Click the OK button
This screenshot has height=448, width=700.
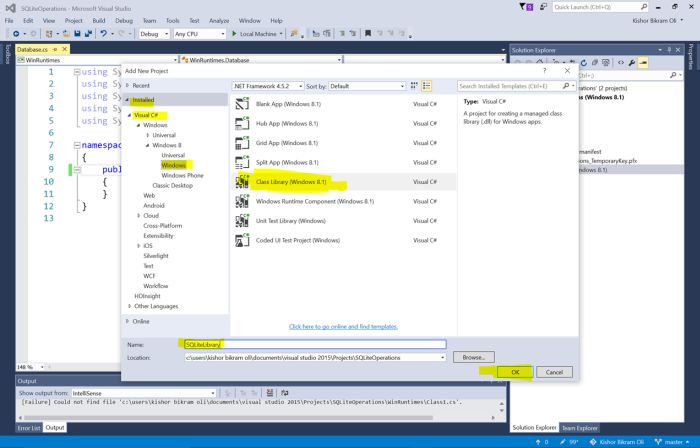point(515,372)
